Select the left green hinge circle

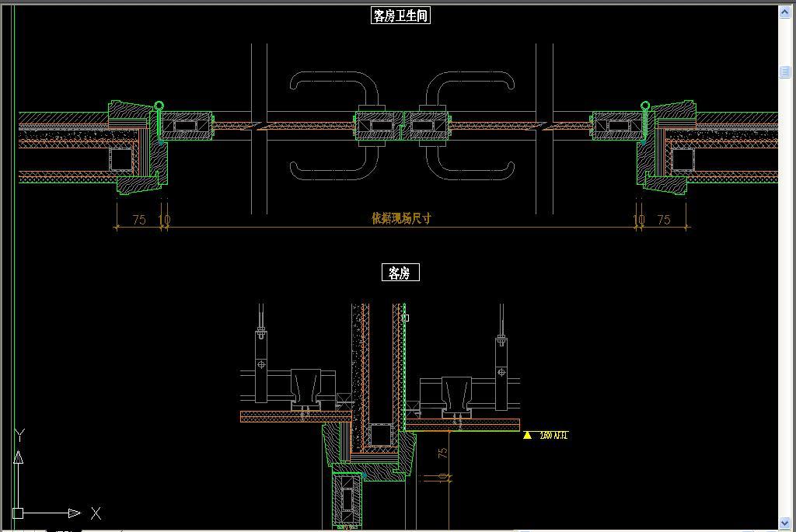click(x=159, y=106)
